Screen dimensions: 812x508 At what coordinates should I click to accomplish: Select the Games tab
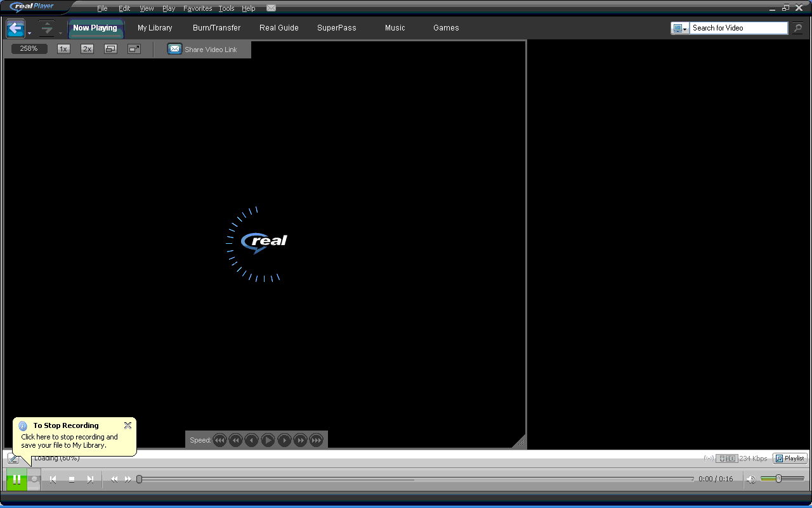tap(446, 28)
